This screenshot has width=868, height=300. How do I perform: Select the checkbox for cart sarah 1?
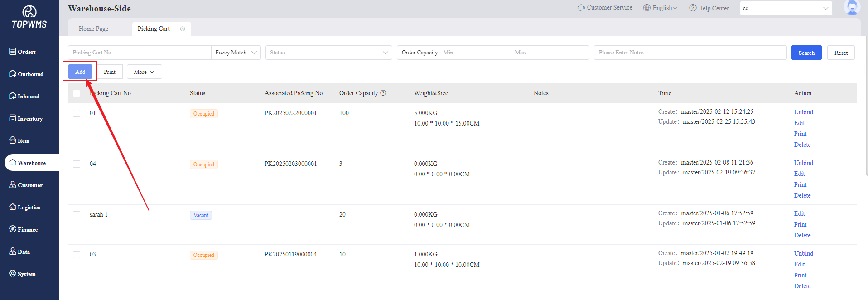pyautogui.click(x=77, y=215)
